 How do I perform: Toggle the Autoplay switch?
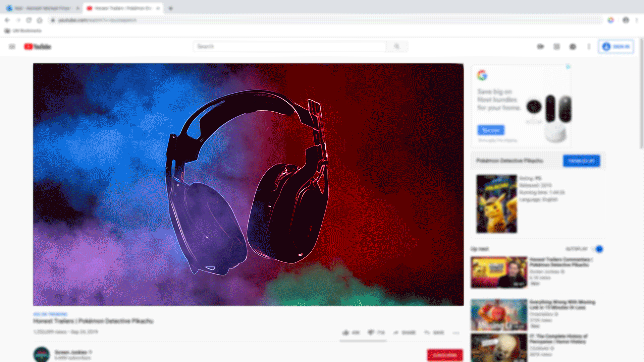point(597,249)
